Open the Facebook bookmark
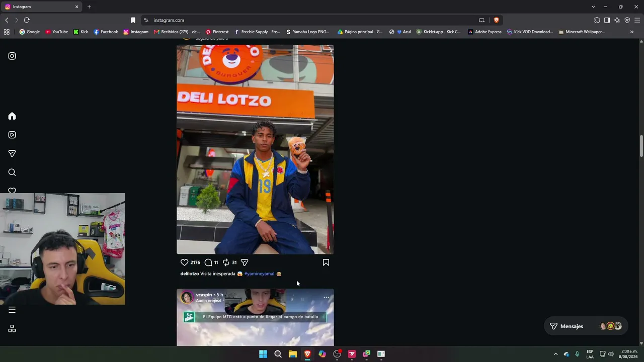644x362 pixels. click(x=106, y=32)
